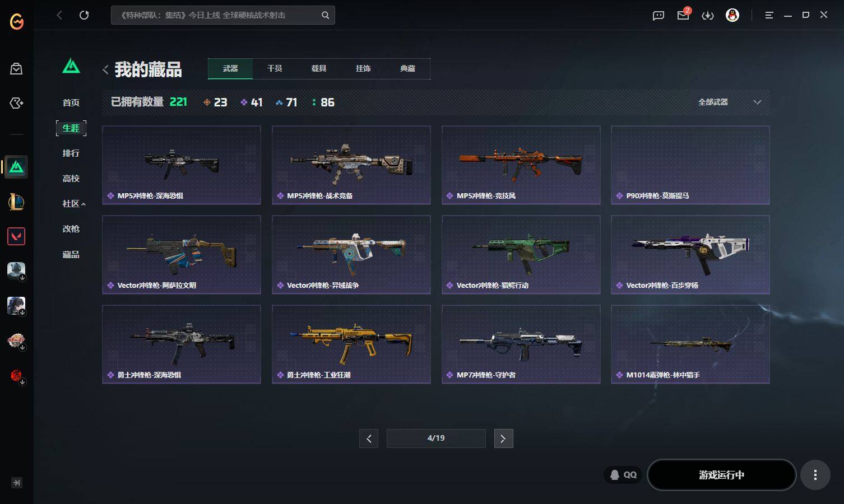Open the tag icon below the store icon

tap(16, 103)
